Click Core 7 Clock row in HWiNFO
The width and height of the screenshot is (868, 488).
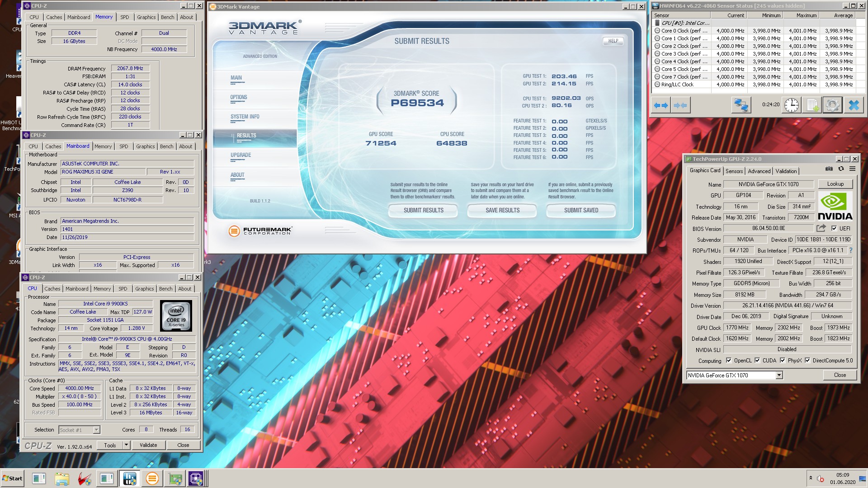[x=757, y=77]
